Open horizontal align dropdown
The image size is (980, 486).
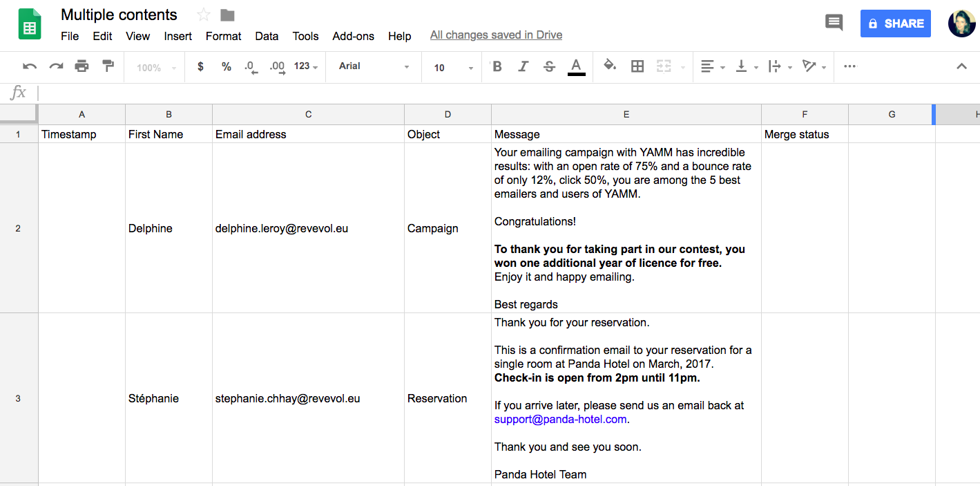point(712,66)
